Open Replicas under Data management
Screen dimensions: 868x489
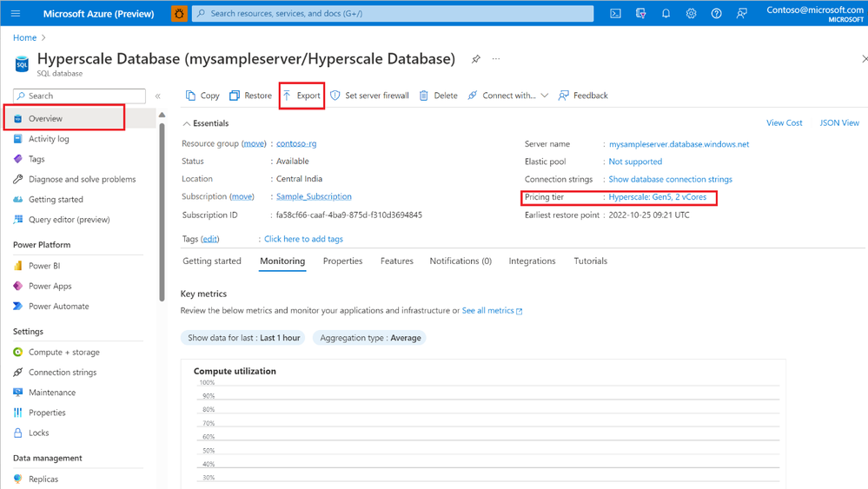43,479
